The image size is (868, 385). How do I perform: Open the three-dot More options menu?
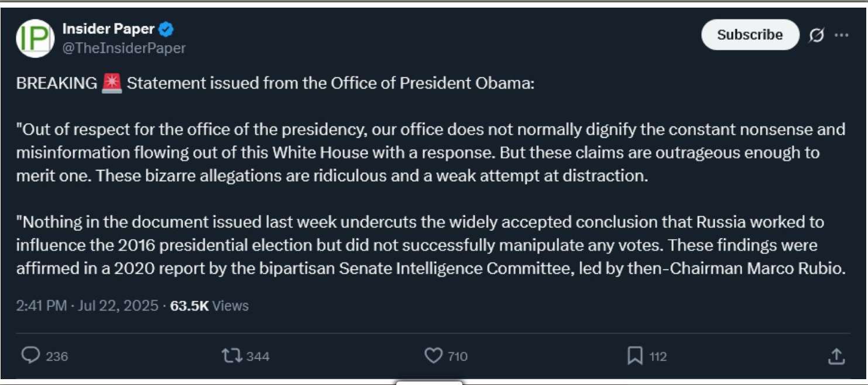click(x=842, y=35)
